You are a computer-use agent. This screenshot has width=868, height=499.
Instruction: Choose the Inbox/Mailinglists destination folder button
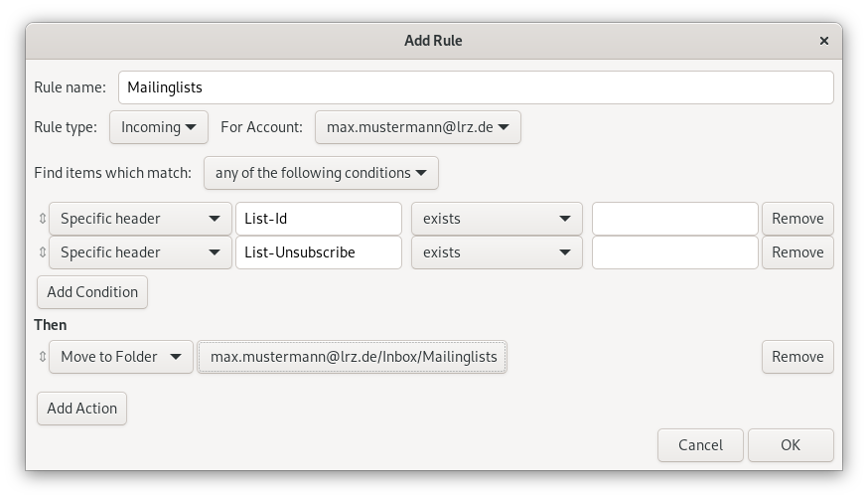point(353,357)
